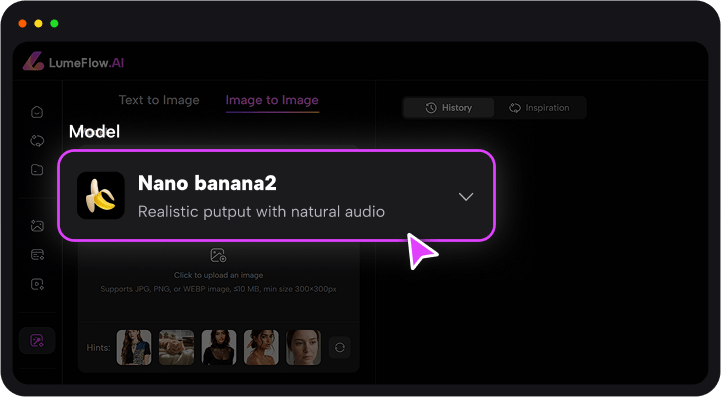Click the sidebar circular arrows icon

[37, 141]
